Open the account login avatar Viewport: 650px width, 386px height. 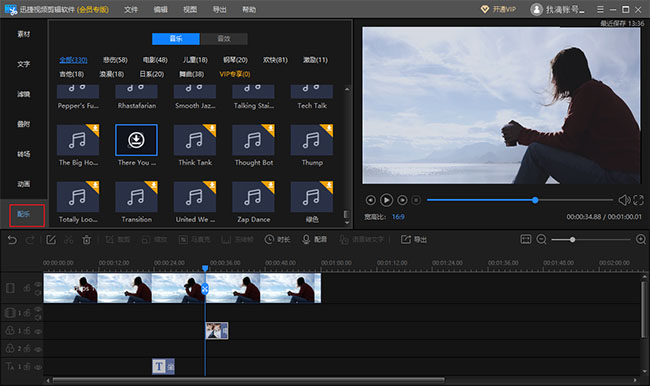point(536,9)
